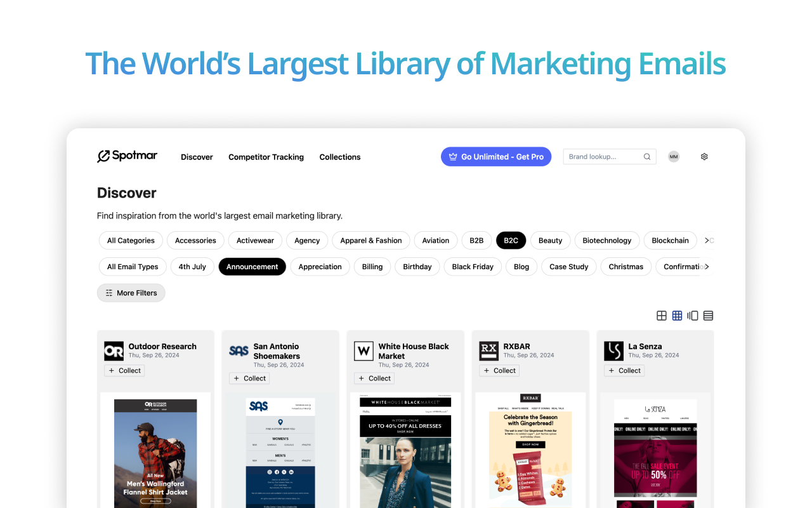The width and height of the screenshot is (812, 508).
Task: Click the Outdoor Research brand logo
Action: (114, 351)
